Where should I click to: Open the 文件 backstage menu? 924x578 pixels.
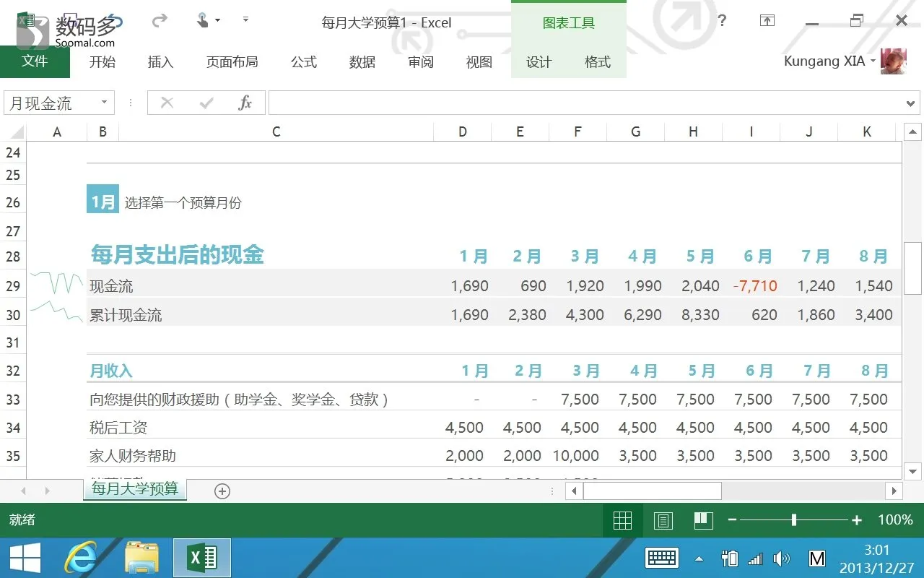(x=35, y=61)
